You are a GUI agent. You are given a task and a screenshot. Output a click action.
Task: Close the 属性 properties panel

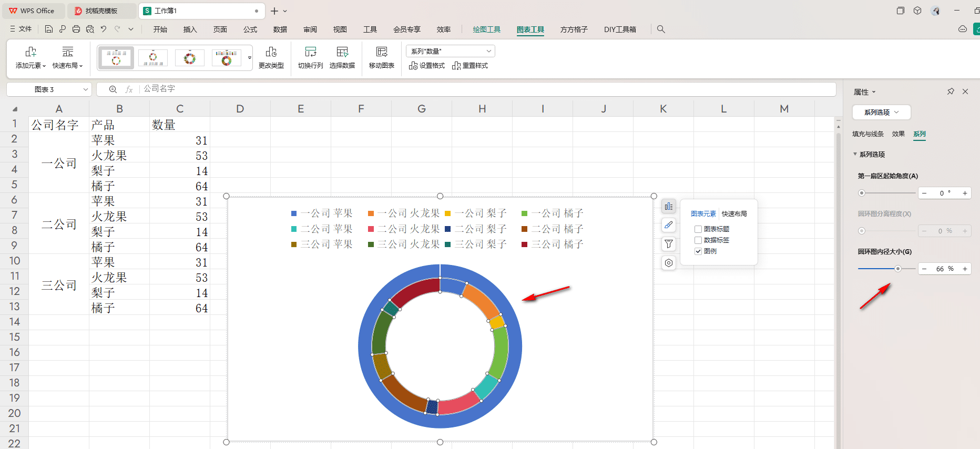965,91
